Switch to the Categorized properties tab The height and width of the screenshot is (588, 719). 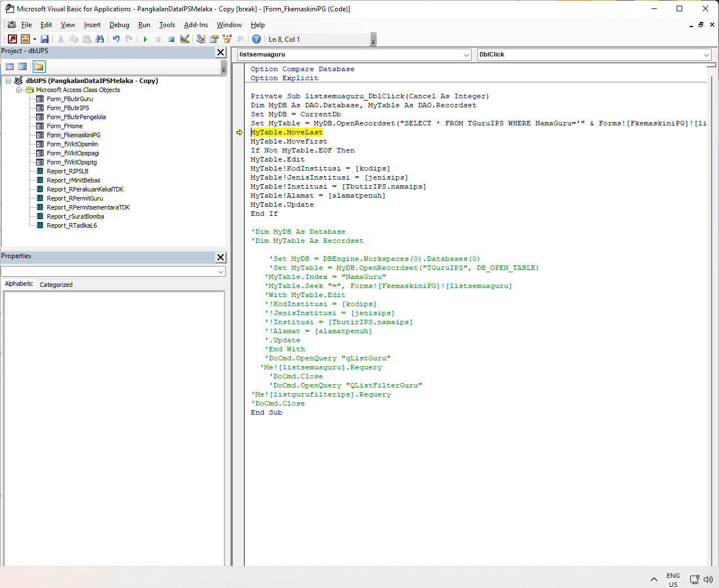[56, 285]
